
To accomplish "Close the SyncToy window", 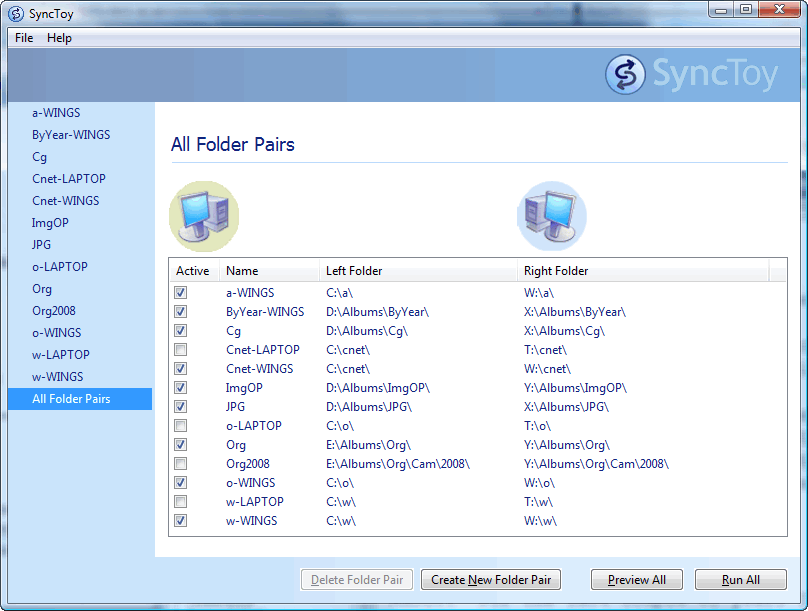I will (x=780, y=9).
